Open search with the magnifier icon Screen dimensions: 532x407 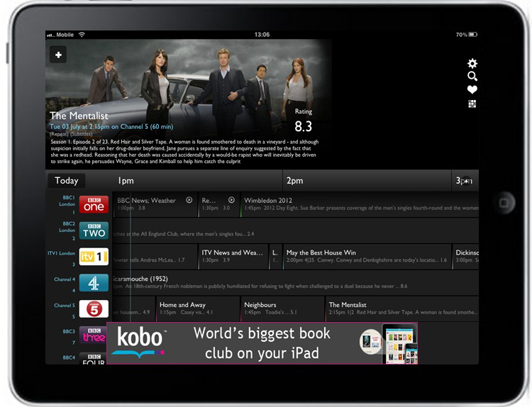(x=472, y=77)
